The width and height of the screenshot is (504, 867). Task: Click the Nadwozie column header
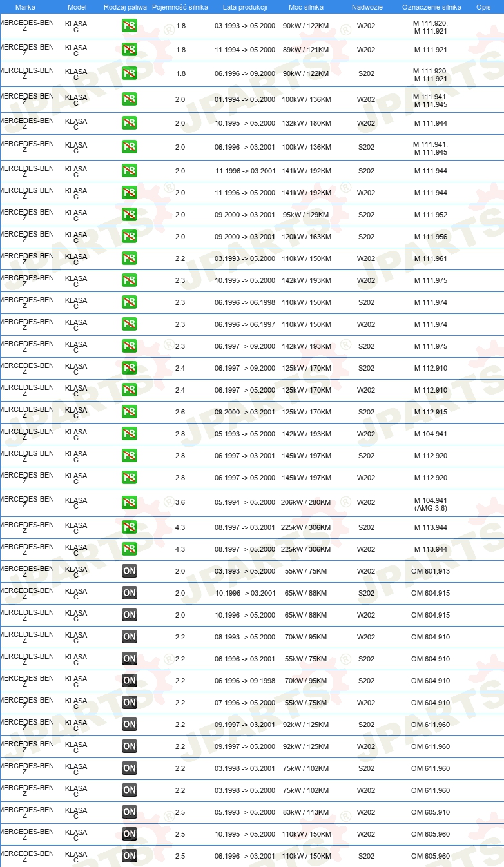367,7
